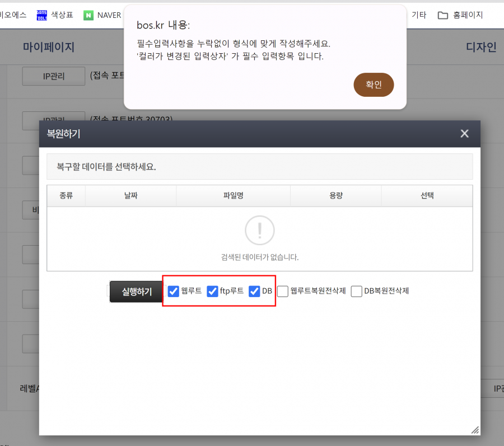Viewport: 504px width, 446px height.
Task: Open the 디자인 menu
Action: [x=480, y=48]
